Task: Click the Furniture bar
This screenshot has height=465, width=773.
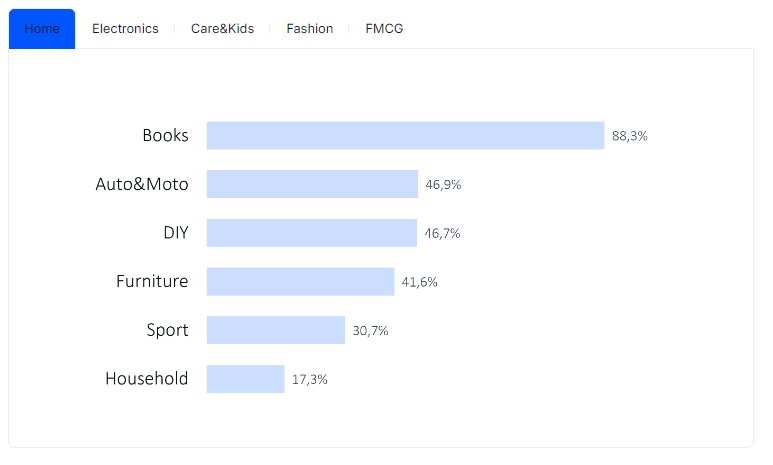Action: point(300,282)
